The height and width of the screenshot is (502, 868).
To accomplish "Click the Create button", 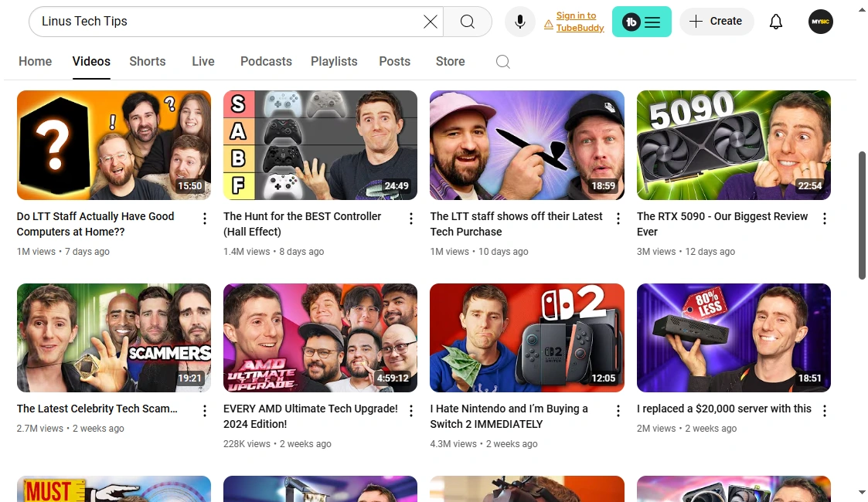I will 716,22.
